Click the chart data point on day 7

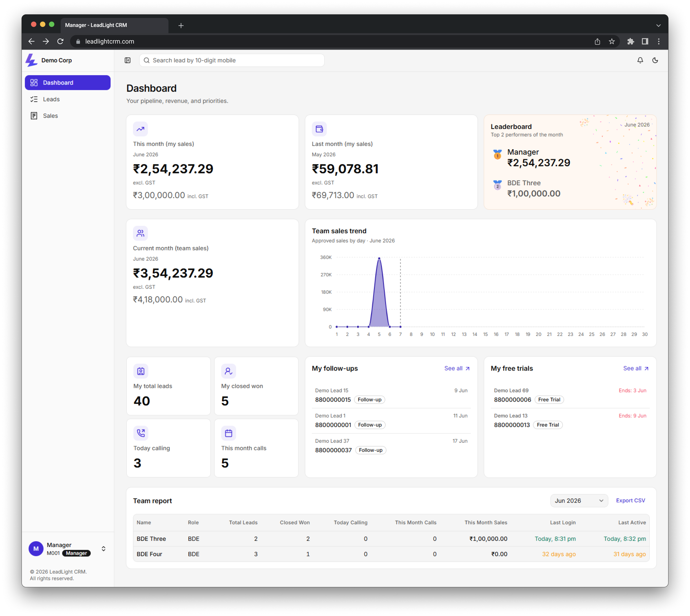tap(400, 327)
